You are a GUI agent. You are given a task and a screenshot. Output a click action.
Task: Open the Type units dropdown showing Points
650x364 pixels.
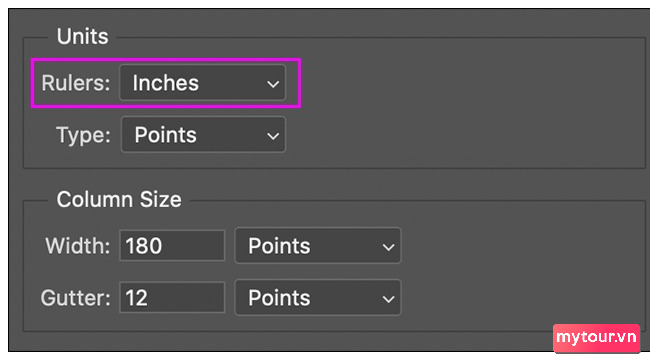coord(203,135)
